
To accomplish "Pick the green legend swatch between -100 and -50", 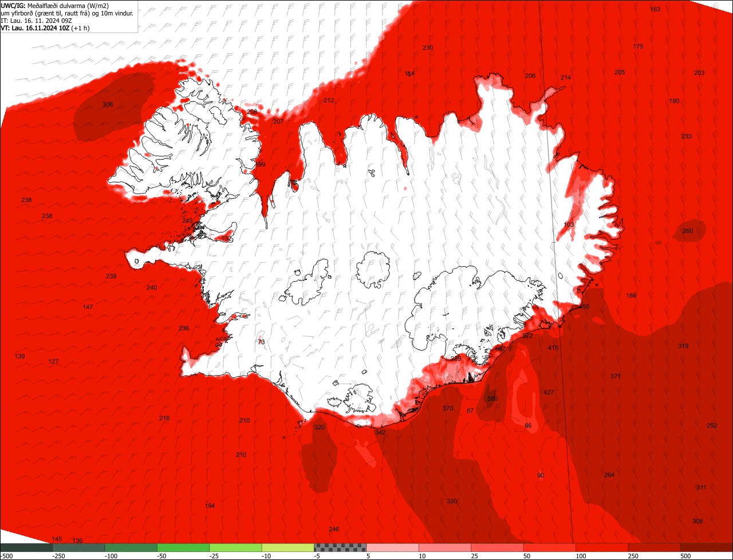I will point(131,547).
